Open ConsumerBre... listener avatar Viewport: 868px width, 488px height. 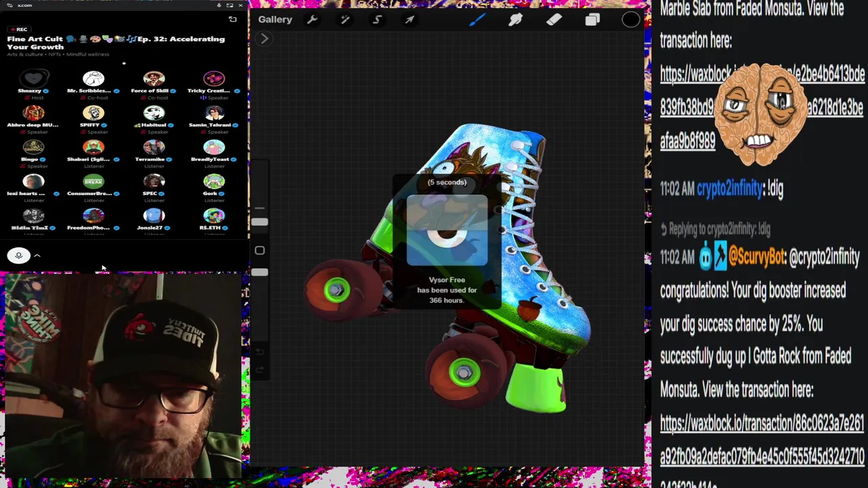[x=94, y=182]
